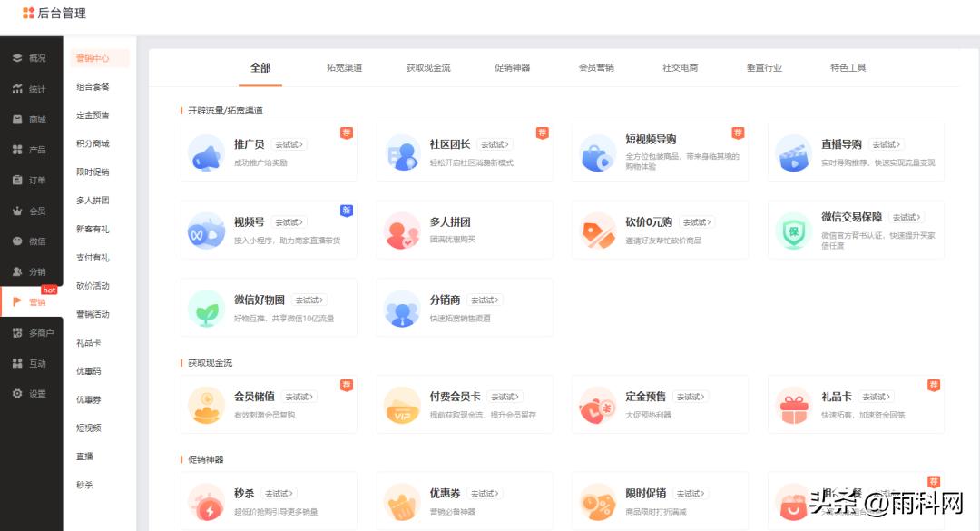The height and width of the screenshot is (531, 980).
Task: Switch to the 促销神器 tab
Action: (x=514, y=66)
